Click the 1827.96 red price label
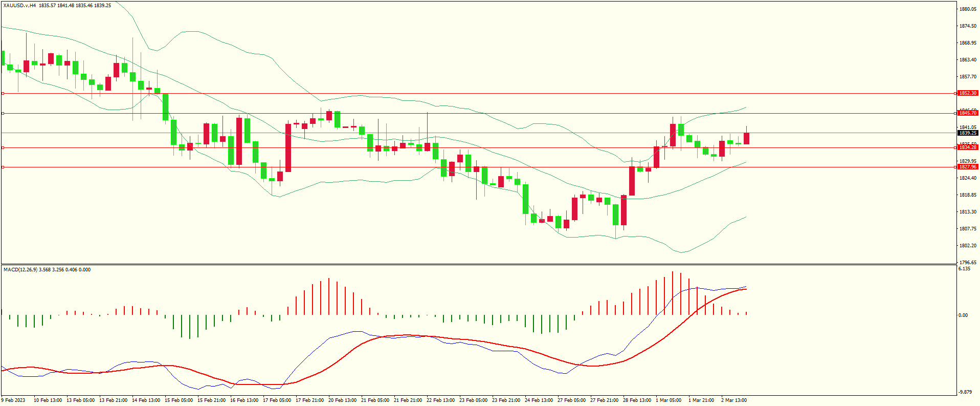This screenshot has width=980, height=406. click(967, 167)
